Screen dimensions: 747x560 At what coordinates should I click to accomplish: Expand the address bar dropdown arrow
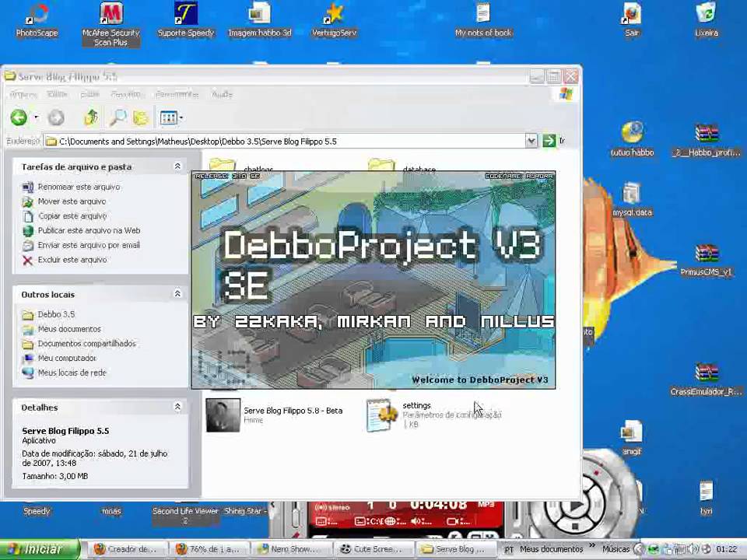tap(531, 141)
